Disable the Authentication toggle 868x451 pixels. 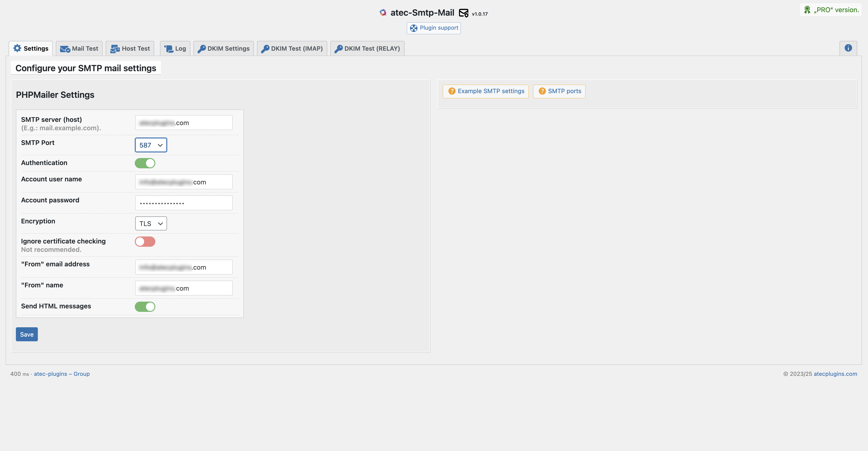145,163
